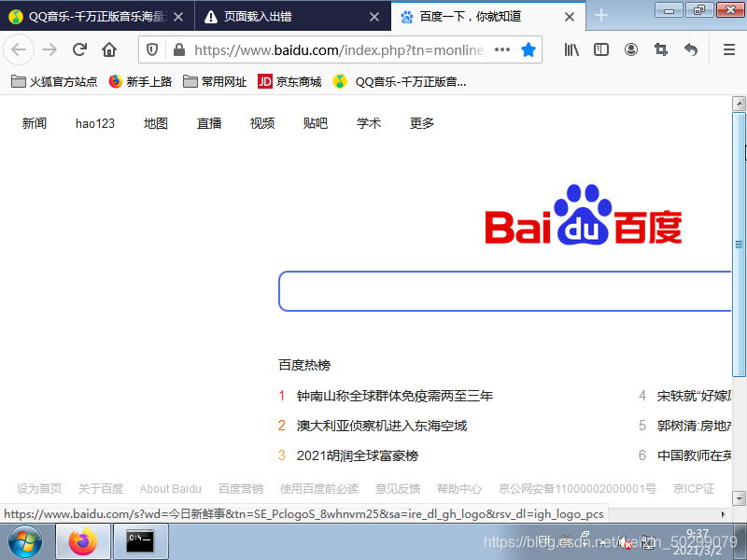Screen dimensions: 747x560
Task: Click the horizontal scrollbar right arrow
Action: click(x=724, y=514)
